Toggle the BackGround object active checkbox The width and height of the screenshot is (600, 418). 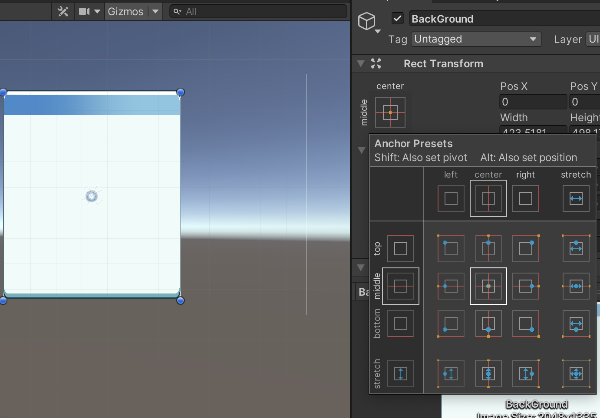[398, 18]
